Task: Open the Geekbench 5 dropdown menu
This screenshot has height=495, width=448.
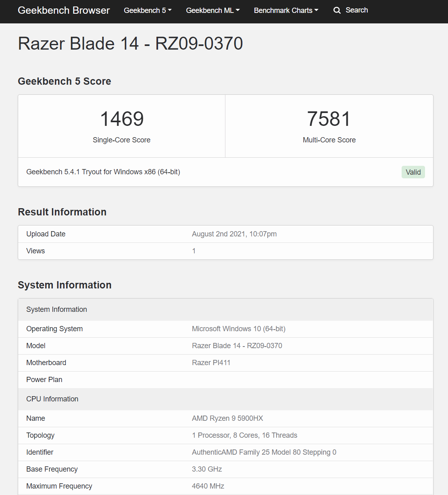Action: coord(148,10)
